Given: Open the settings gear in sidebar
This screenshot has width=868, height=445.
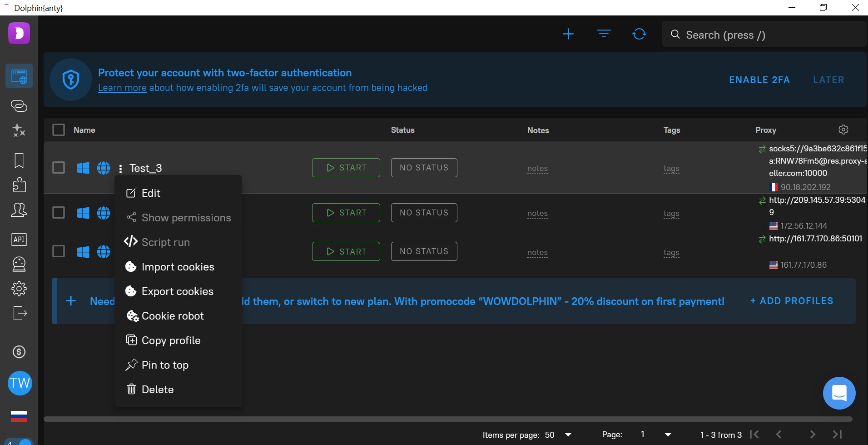Looking at the screenshot, I should [19, 289].
